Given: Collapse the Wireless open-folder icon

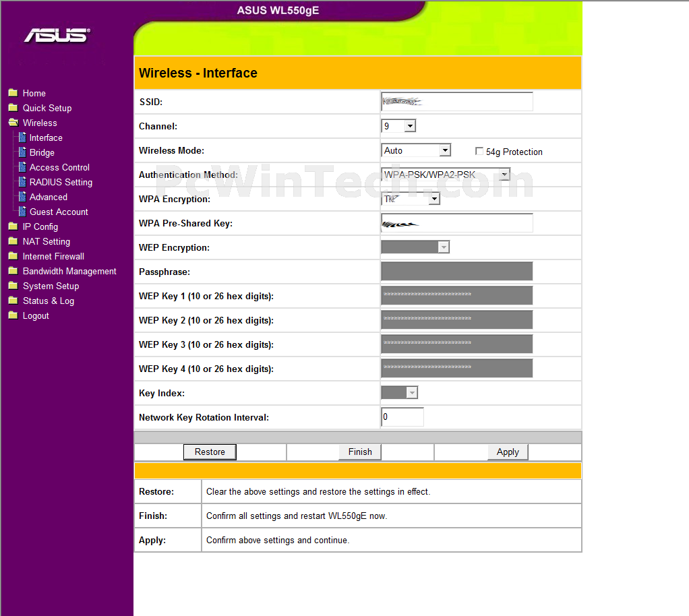Looking at the screenshot, I should point(13,123).
